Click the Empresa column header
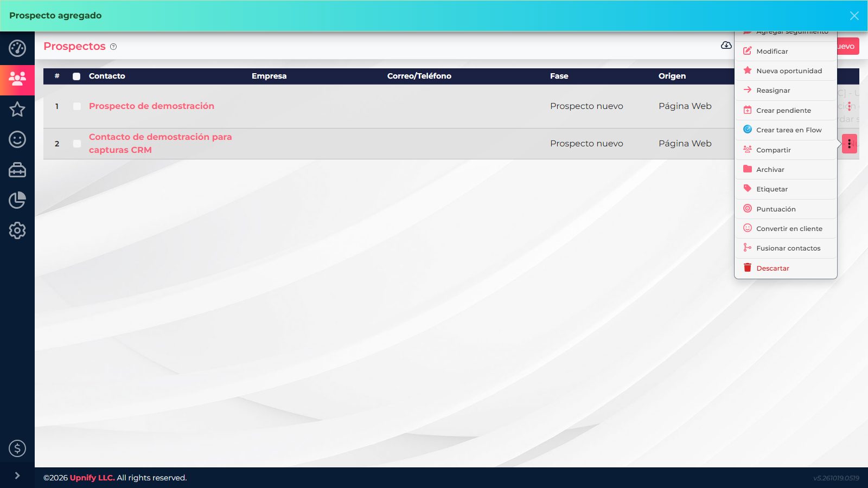Viewport: 868px width, 488px height. tap(269, 76)
